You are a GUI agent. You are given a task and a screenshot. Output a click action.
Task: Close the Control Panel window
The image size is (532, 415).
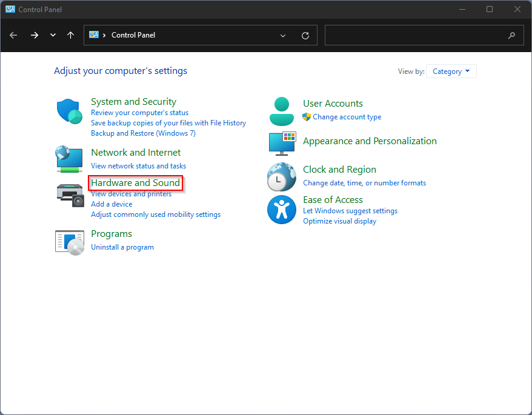517,9
